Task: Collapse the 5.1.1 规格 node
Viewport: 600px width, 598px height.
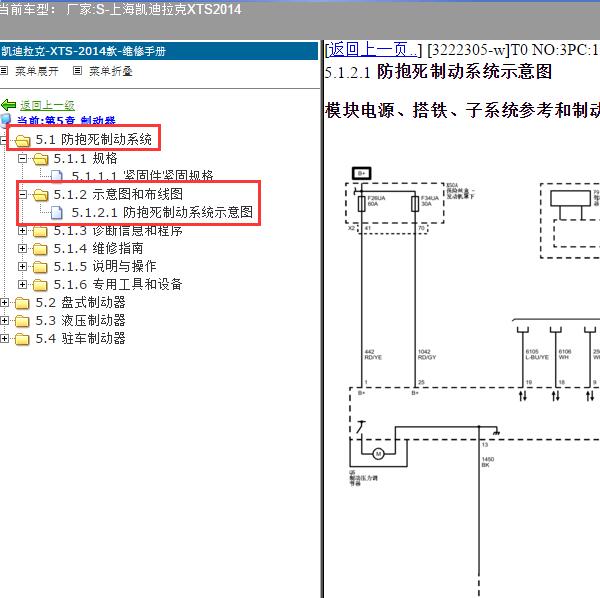Action: point(23,158)
